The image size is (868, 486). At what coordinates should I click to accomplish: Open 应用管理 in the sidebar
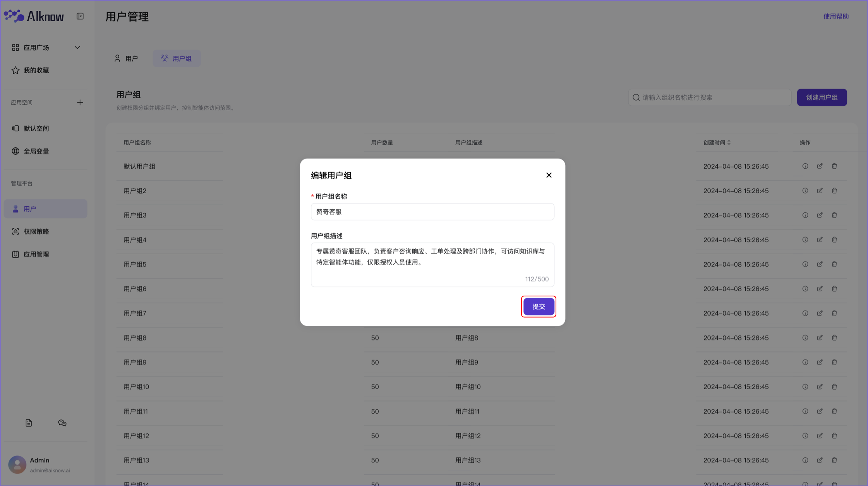tap(36, 254)
